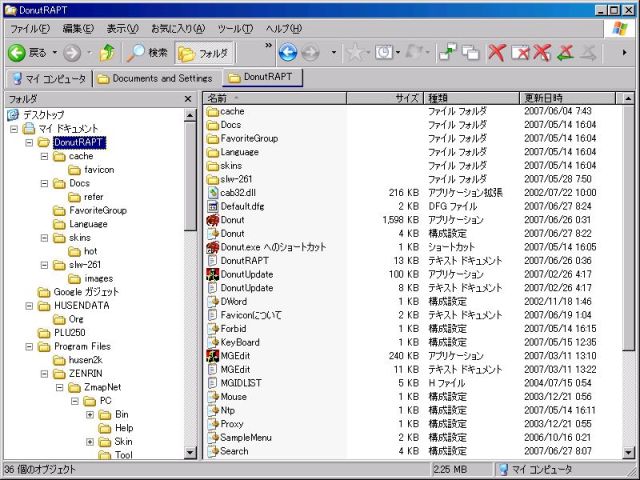Viewport: 640px width, 480px height.
Task: Click the Up folder arrow icon
Action: click(107, 53)
